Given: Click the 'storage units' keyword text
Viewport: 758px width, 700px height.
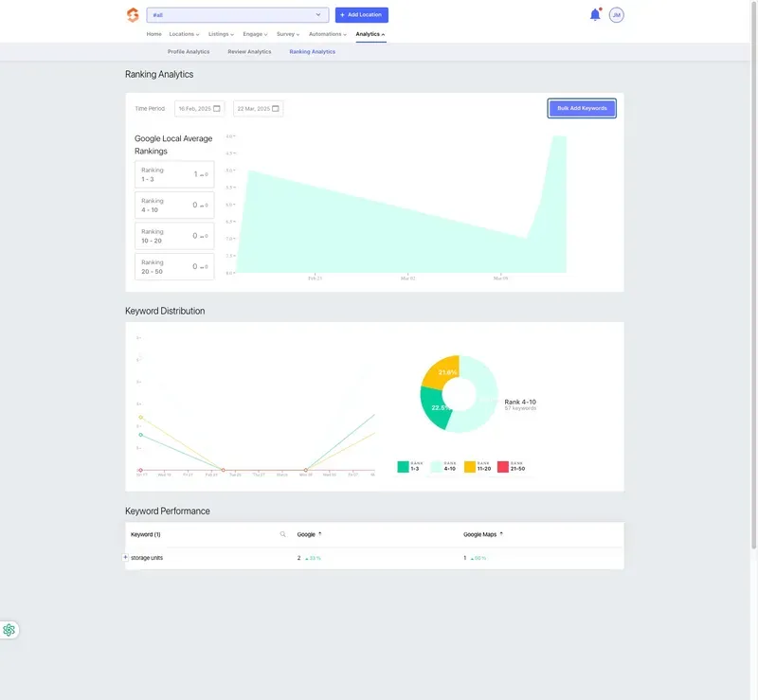Looking at the screenshot, I should click(147, 558).
